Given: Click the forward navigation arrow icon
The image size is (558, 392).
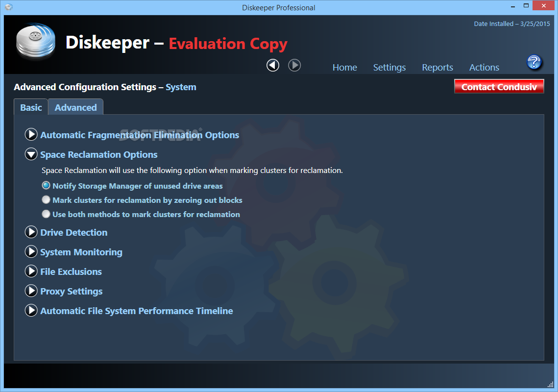Looking at the screenshot, I should coord(294,65).
